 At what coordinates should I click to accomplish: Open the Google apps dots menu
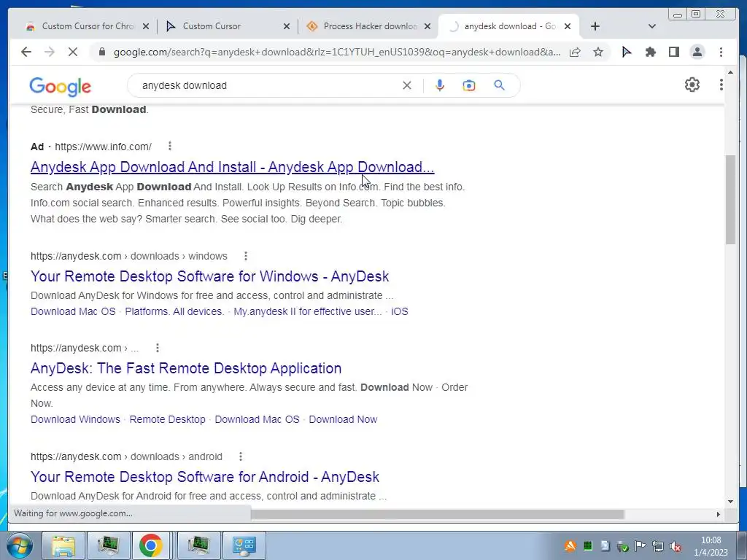(x=721, y=85)
